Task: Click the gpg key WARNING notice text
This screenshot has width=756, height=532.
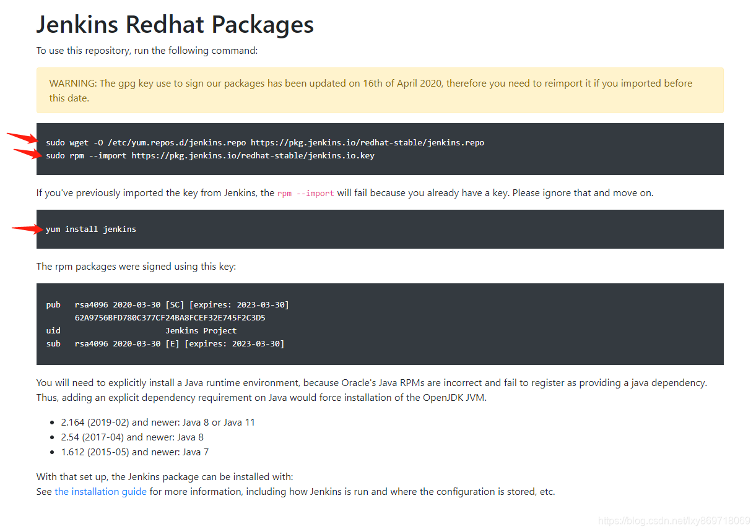Action: point(371,90)
